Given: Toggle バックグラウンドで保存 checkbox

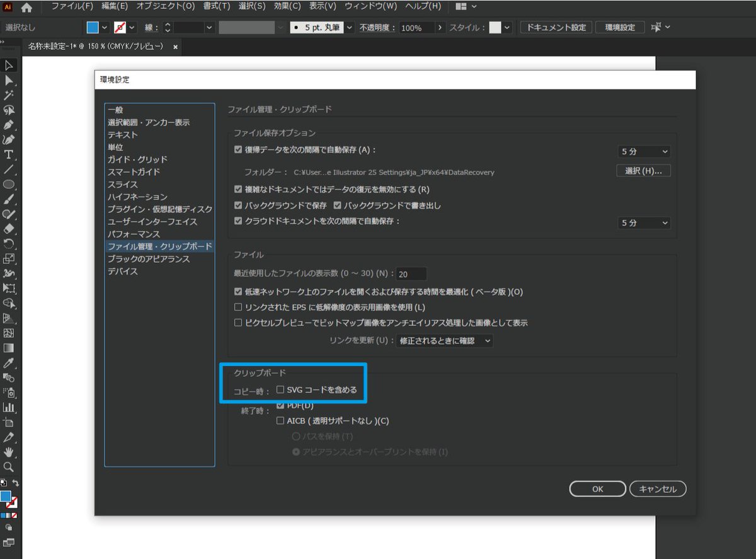Looking at the screenshot, I should coord(238,205).
